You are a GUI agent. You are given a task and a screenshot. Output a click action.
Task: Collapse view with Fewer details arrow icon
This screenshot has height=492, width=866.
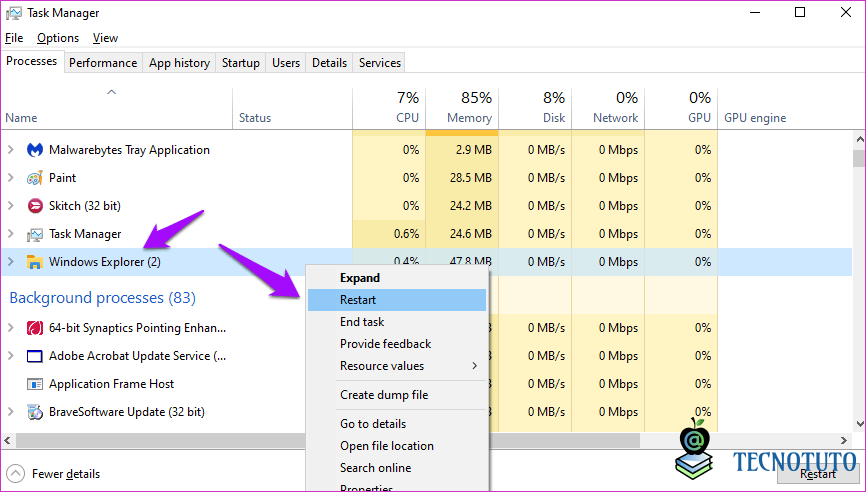pos(17,474)
